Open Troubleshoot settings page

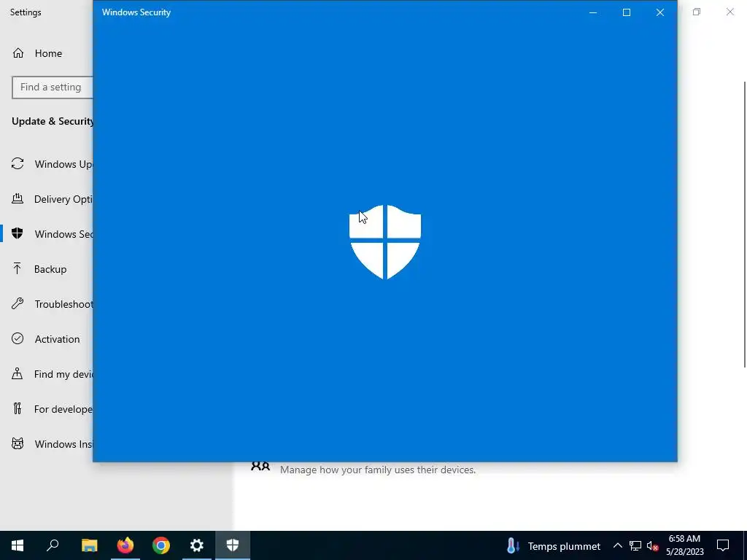[46, 304]
